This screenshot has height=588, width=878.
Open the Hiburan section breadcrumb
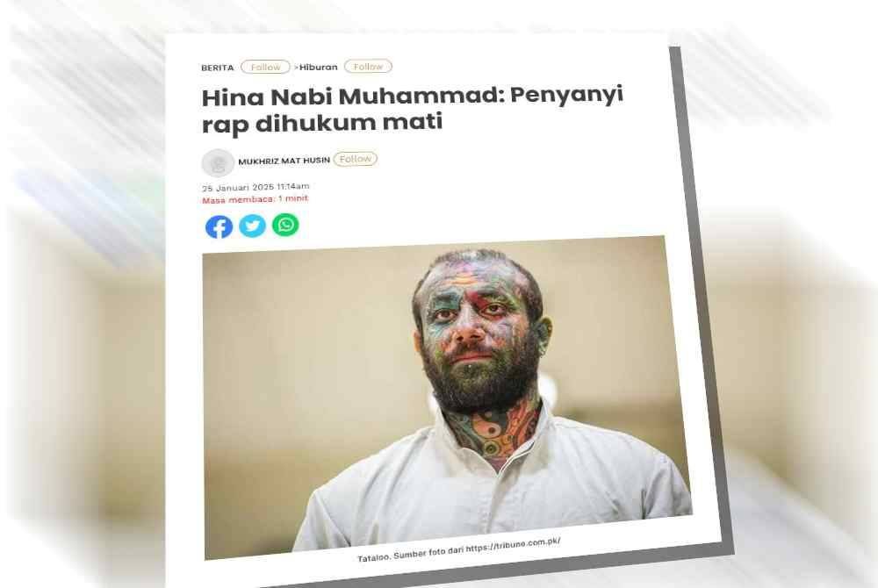coord(318,67)
